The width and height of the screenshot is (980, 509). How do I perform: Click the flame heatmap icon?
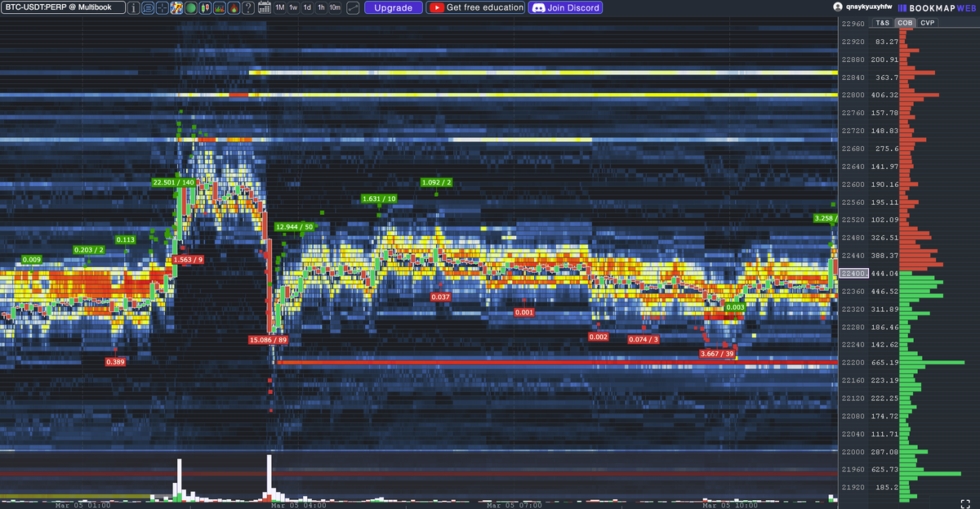tap(234, 7)
